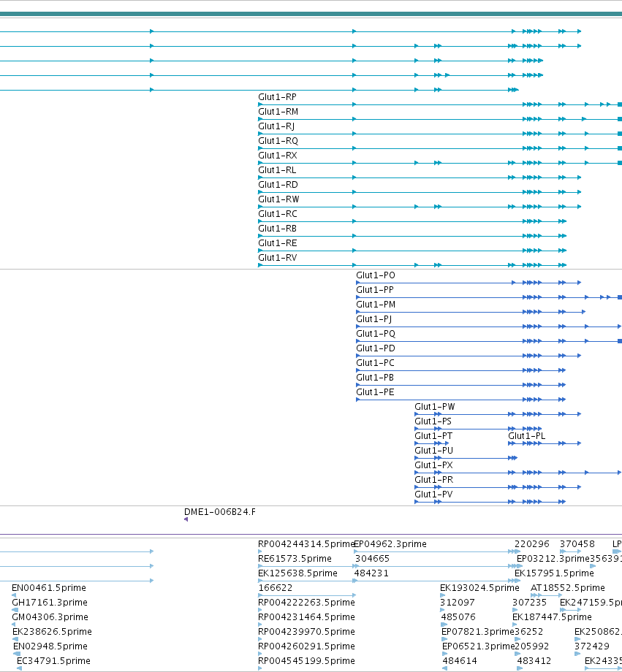The width and height of the screenshot is (622, 672).
Task: Select the Glut1-RC transcript label
Action: click(x=278, y=214)
